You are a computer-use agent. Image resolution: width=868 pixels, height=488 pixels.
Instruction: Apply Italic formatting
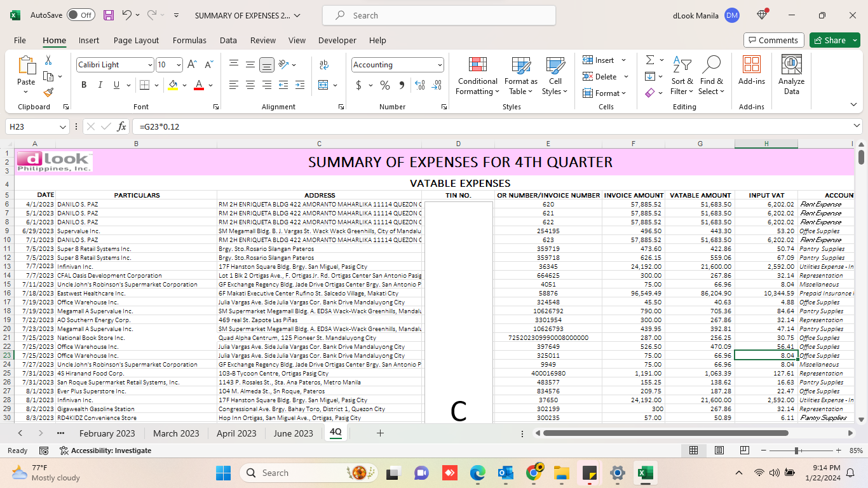100,85
